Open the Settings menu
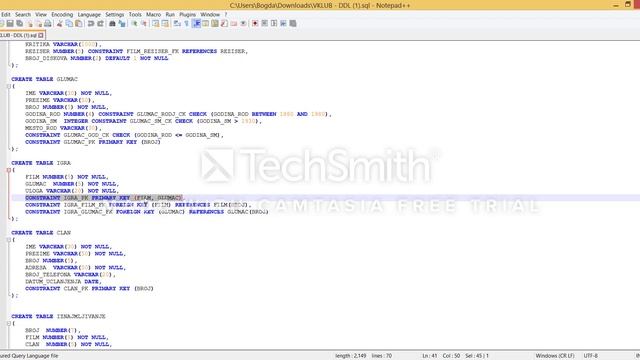The height and width of the screenshot is (360, 640). (x=115, y=14)
